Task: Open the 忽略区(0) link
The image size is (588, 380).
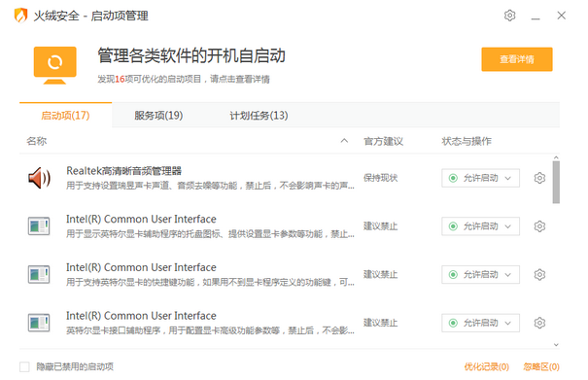Action: (541, 366)
